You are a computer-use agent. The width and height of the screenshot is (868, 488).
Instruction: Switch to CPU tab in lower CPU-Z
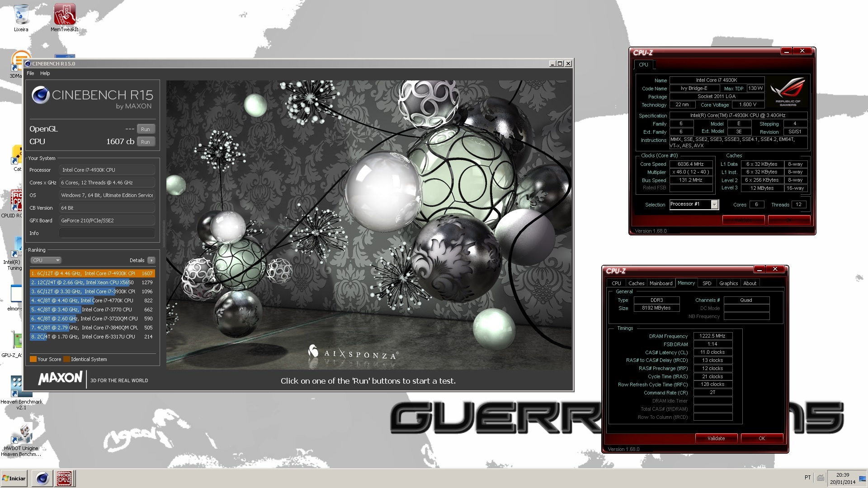(x=616, y=283)
